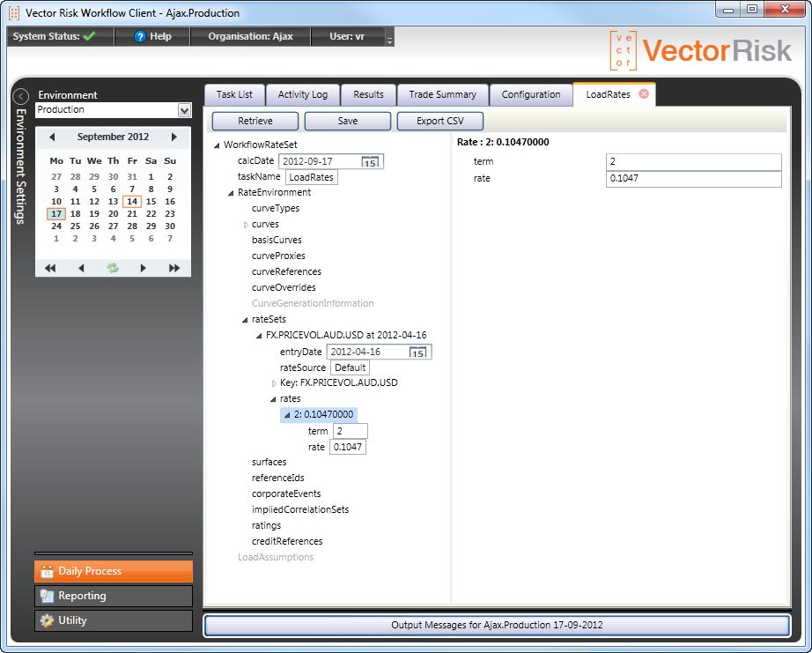Collapse the WorkflowRateSet tree node
This screenshot has width=812, height=653.
point(217,145)
